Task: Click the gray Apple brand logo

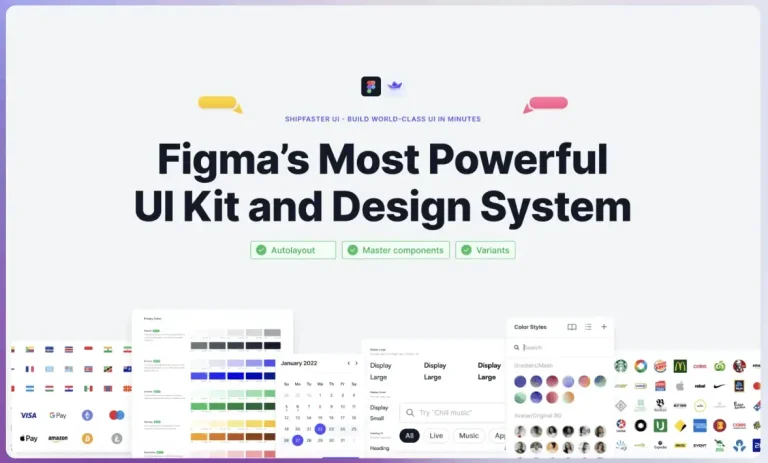Action: 680,386
